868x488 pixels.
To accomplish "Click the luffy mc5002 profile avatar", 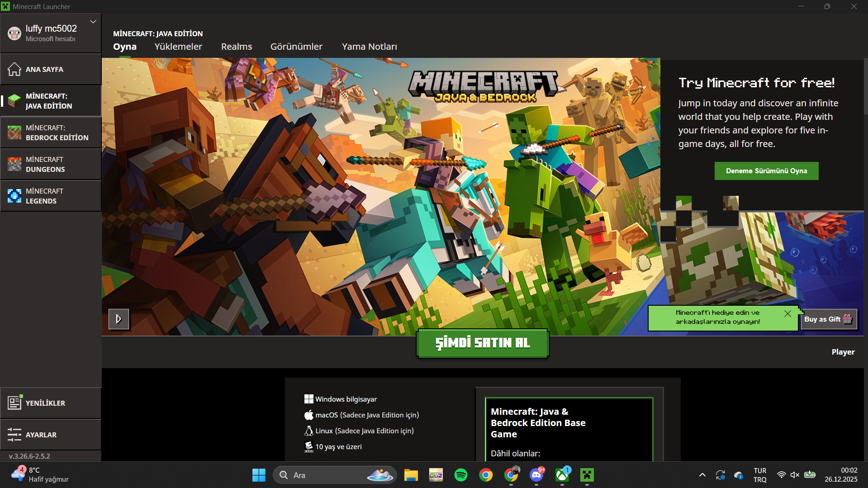I will 14,33.
